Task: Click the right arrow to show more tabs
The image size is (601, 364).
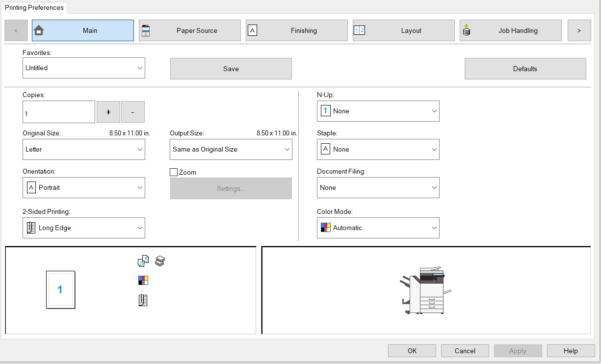Action: tap(579, 30)
